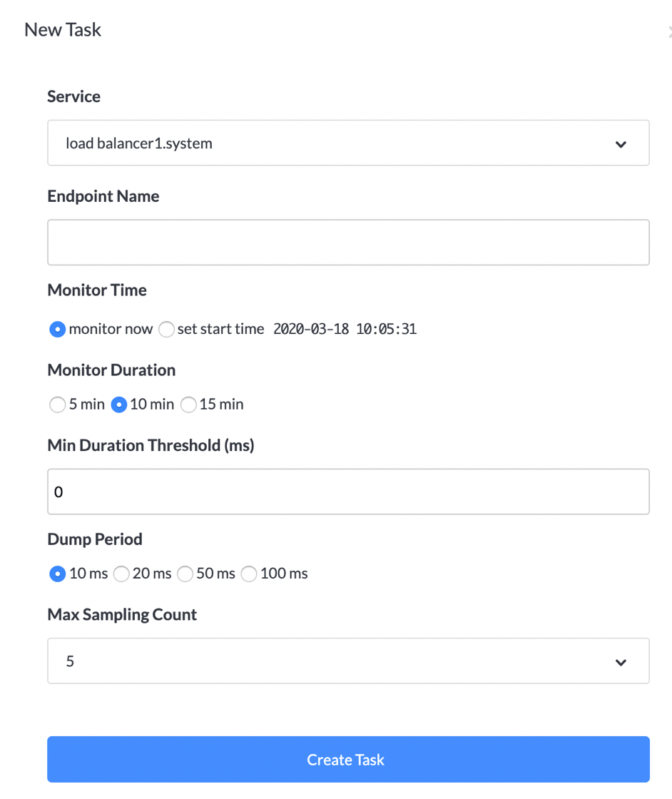Select the "monitor now" radio option

click(57, 330)
